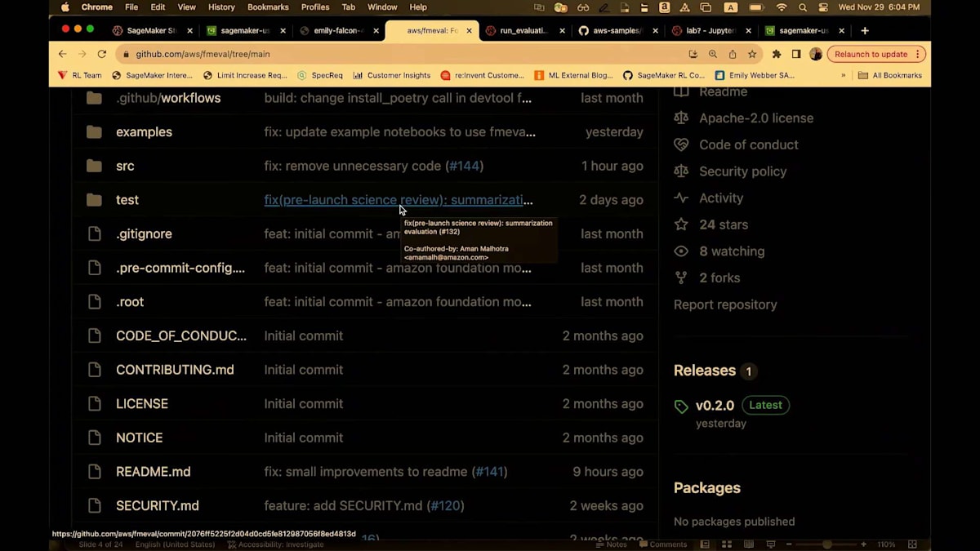Image resolution: width=980 pixels, height=551 pixels.
Task: Open the .root file
Action: (130, 302)
